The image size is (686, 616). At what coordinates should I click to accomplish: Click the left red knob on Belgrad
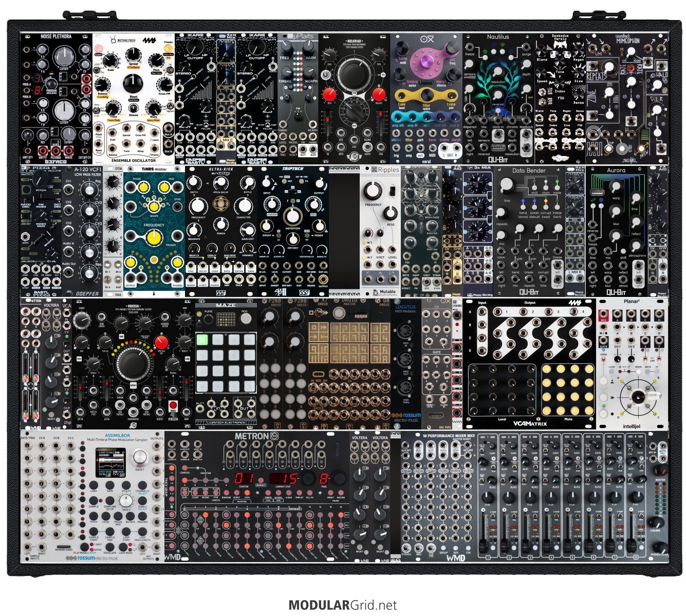coord(329,94)
